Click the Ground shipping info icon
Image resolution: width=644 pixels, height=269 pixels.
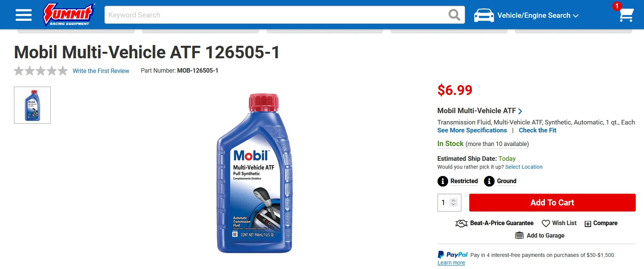coord(489,181)
